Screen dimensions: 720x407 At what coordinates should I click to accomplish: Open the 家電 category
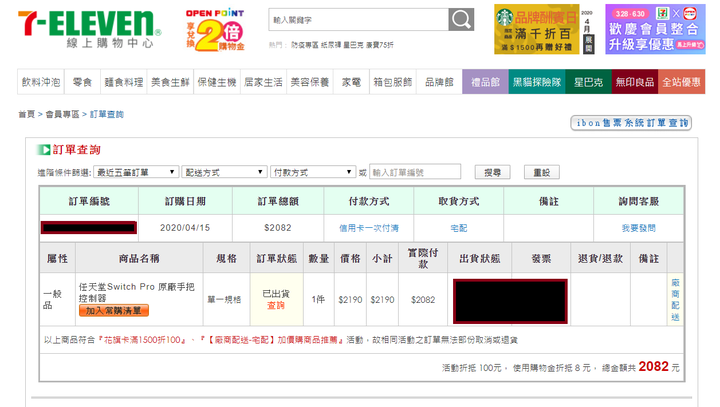pos(351,82)
